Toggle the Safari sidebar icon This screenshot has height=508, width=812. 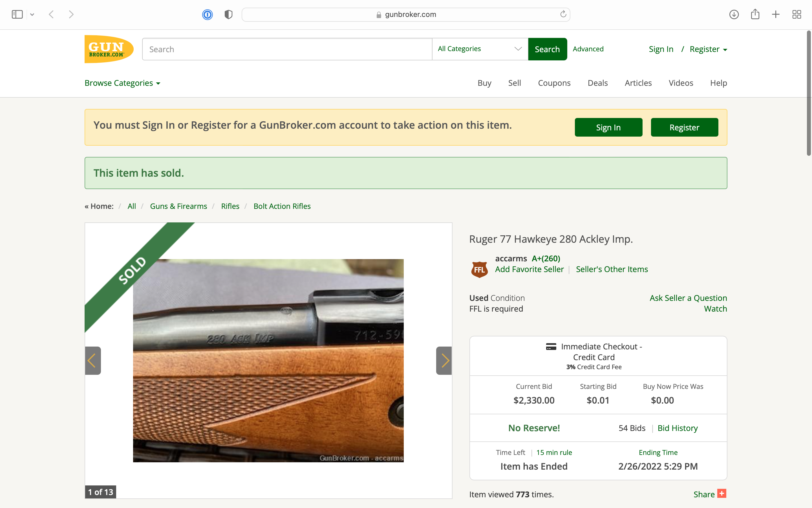coord(17,14)
